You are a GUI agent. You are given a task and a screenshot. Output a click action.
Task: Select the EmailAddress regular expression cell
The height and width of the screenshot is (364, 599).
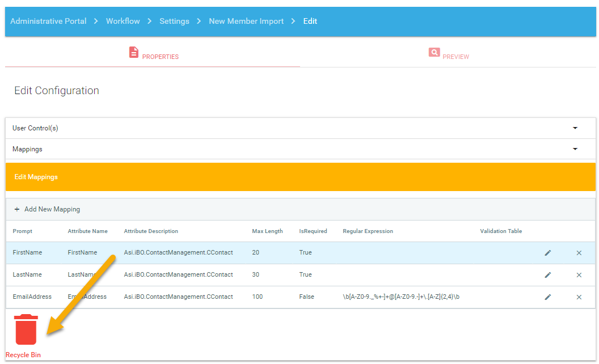coord(400,297)
